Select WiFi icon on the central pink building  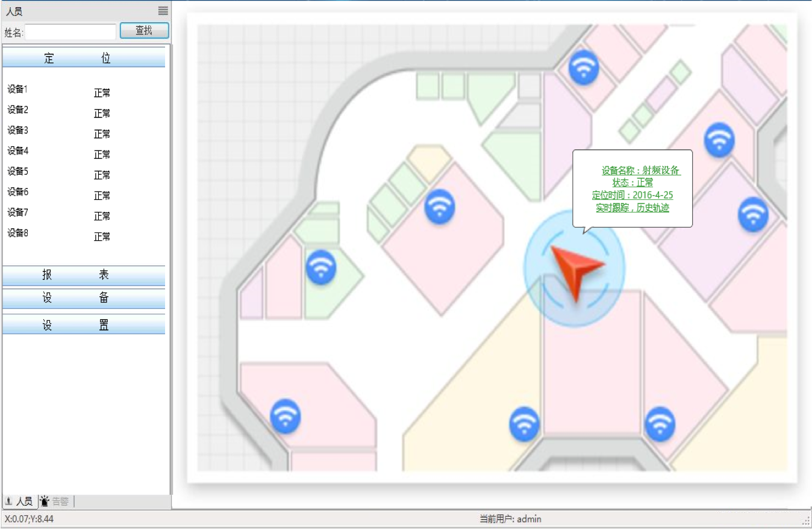(440, 206)
